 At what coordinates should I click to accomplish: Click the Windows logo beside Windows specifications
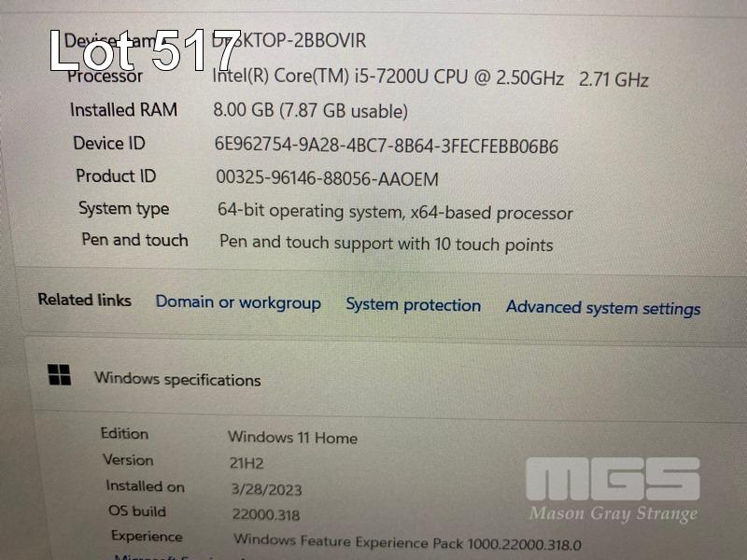coord(60,375)
